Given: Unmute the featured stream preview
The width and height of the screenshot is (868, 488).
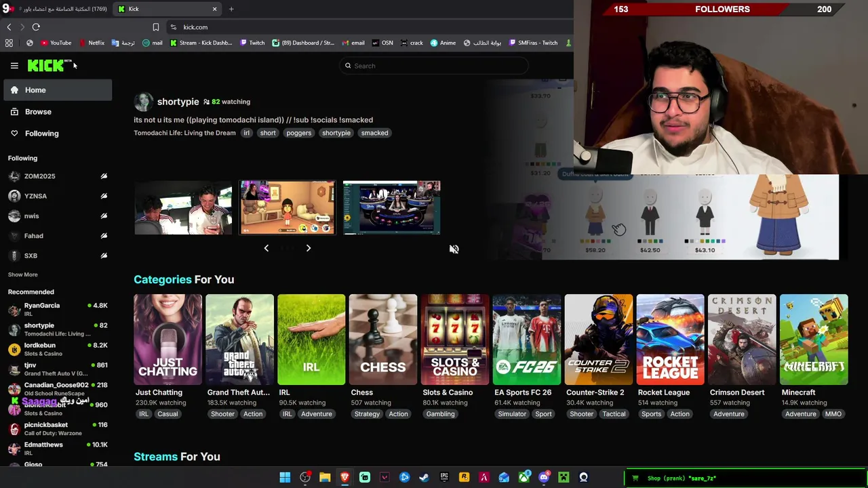Looking at the screenshot, I should point(454,249).
